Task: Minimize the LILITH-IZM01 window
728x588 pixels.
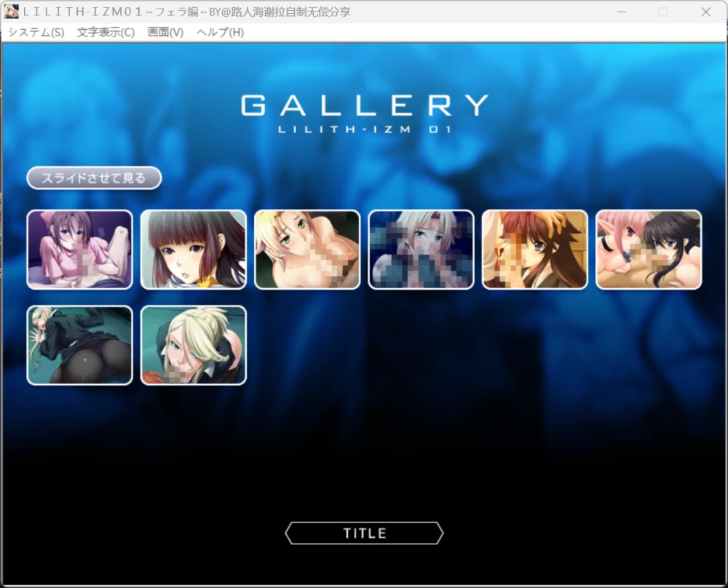Action: pyautogui.click(x=622, y=12)
